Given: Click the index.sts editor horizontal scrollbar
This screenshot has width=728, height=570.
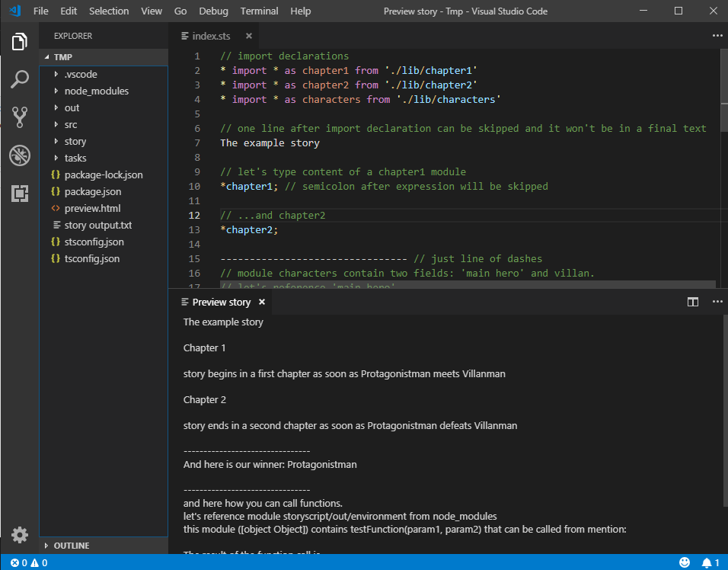Looking at the screenshot, I should [x=468, y=283].
